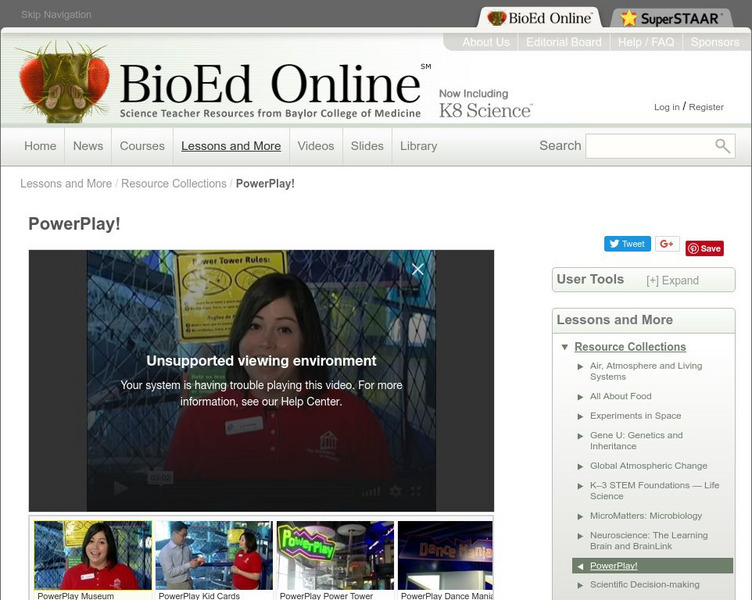
Task: Go to Lessons and More breadcrumb
Action: pyautogui.click(x=66, y=184)
